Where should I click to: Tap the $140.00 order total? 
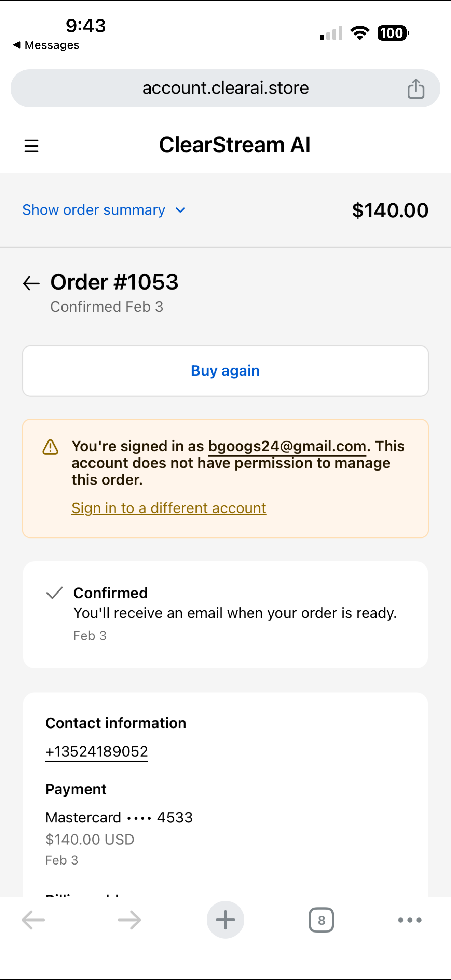[390, 210]
